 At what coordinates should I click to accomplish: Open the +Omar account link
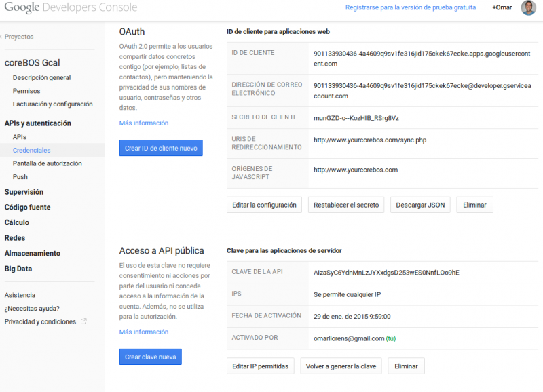503,7
